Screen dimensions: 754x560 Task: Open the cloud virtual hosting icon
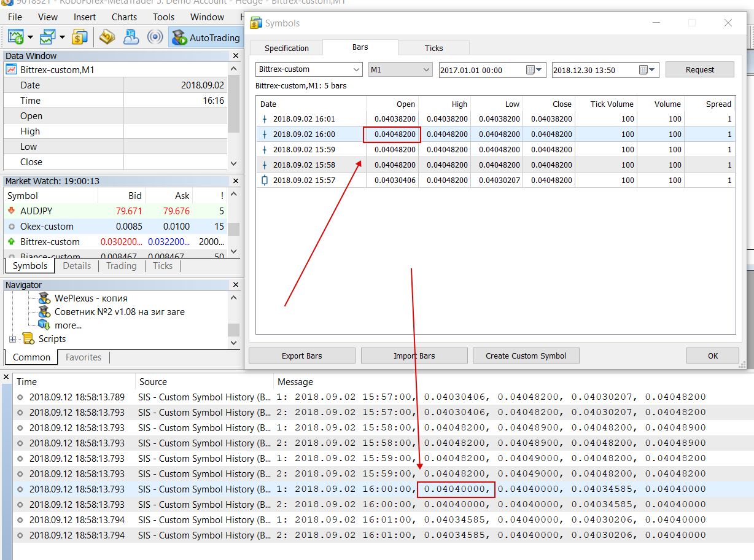[x=131, y=37]
